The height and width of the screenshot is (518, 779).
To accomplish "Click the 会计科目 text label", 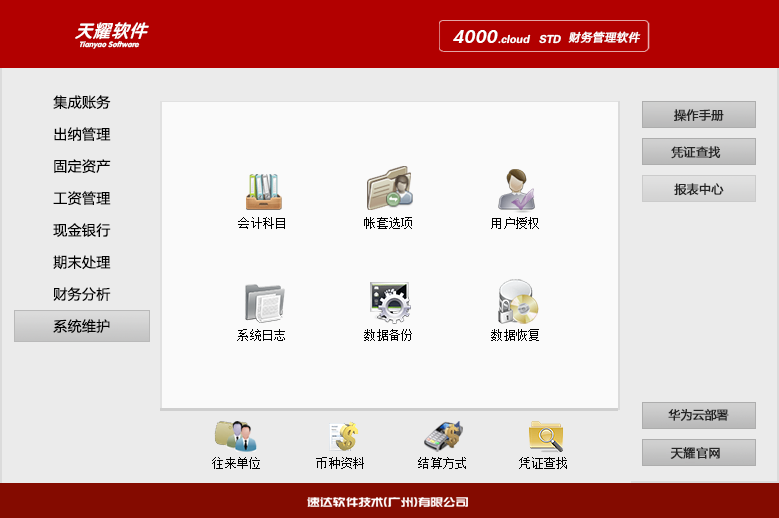I will pos(262,223).
